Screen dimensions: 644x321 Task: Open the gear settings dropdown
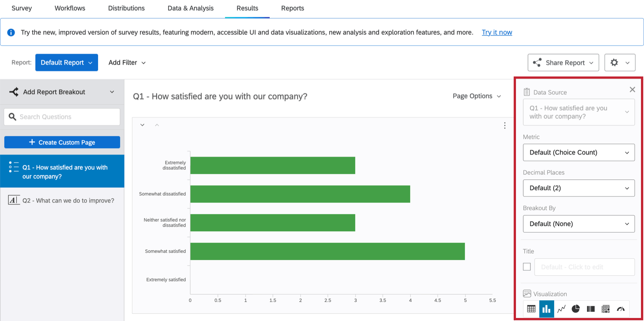coord(620,63)
